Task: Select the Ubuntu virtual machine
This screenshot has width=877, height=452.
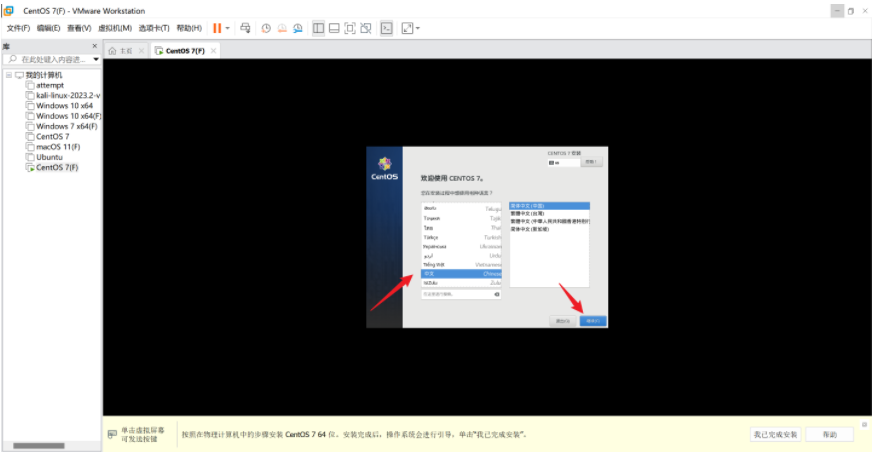Action: [49, 157]
